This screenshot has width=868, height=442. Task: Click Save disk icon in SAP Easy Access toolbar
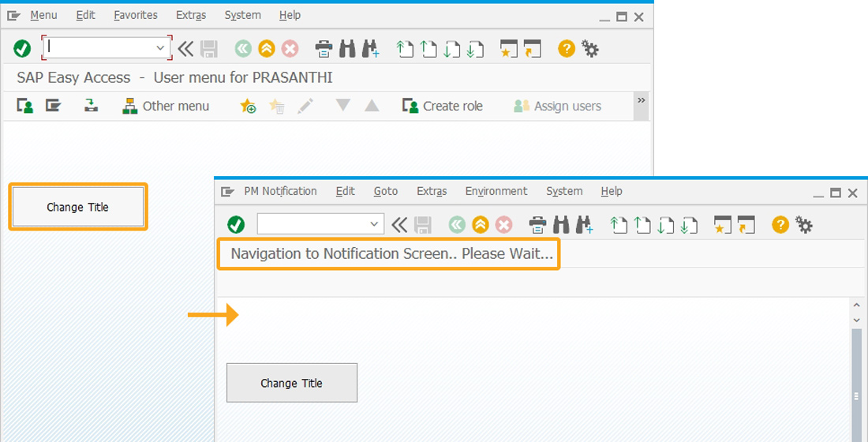[x=208, y=49]
